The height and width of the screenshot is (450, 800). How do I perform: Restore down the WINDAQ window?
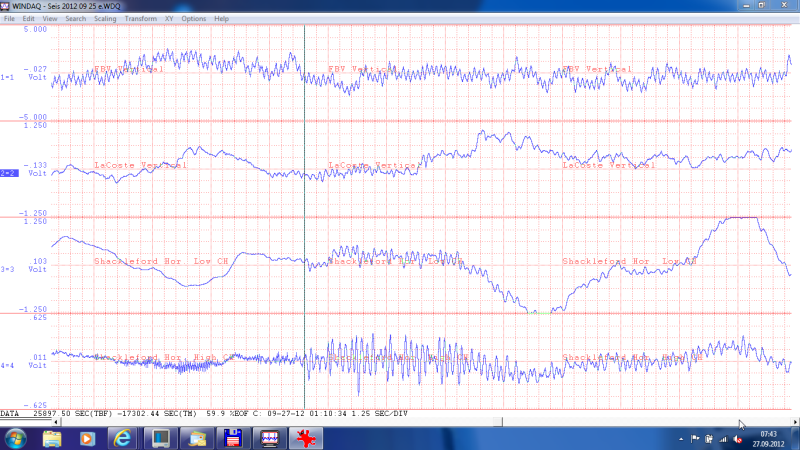761,5
